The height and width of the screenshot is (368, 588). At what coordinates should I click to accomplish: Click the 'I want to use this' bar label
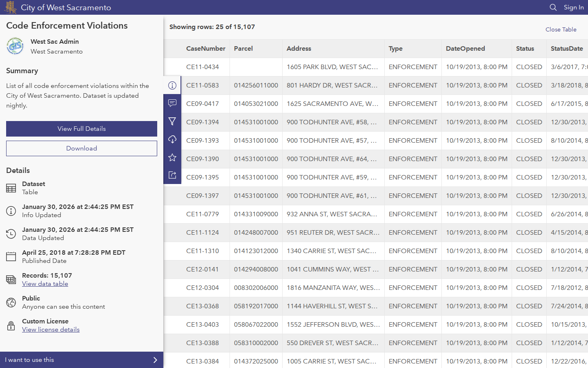click(x=29, y=360)
